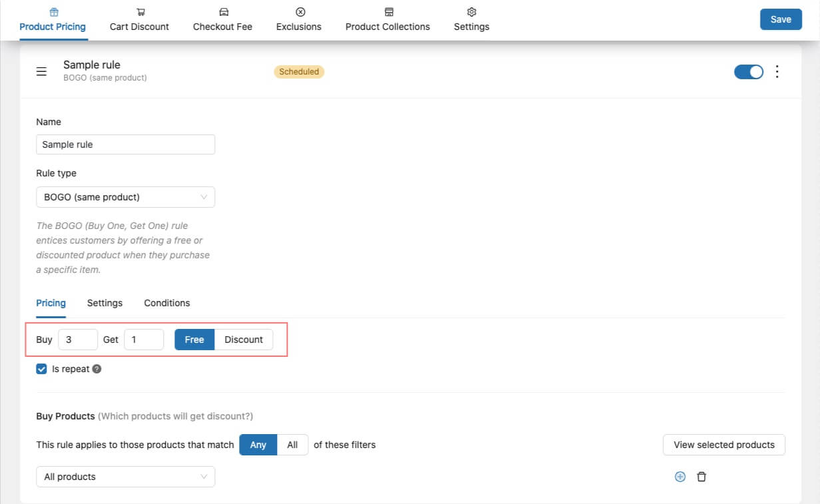Open the Rule type dropdown
This screenshot has height=504, width=820.
click(125, 197)
